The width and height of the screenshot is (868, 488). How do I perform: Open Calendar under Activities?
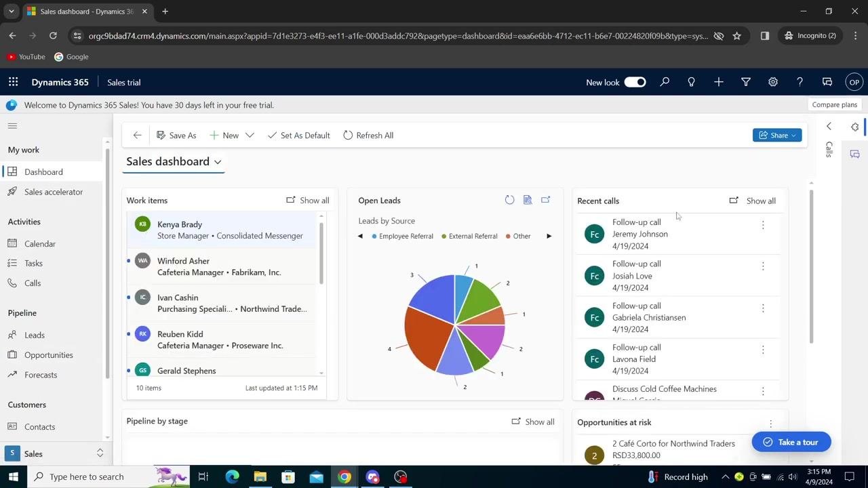53,243
